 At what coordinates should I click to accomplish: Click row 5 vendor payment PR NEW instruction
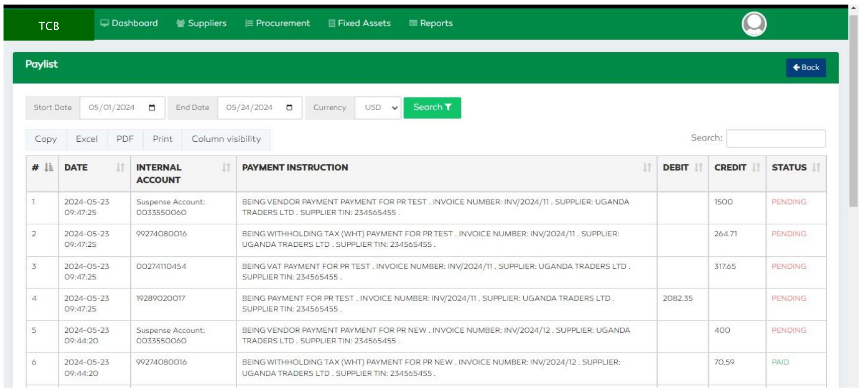[436, 335]
